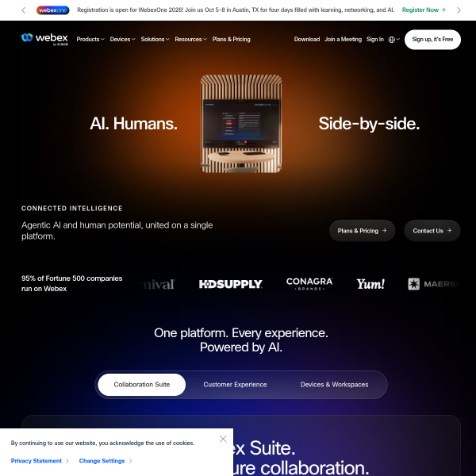
Task: Open the Resources navigation menu
Action: click(191, 39)
